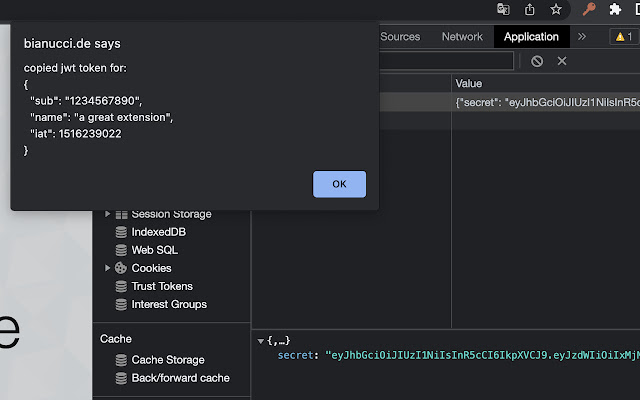Show more DevTools tabs via chevron

(583, 37)
